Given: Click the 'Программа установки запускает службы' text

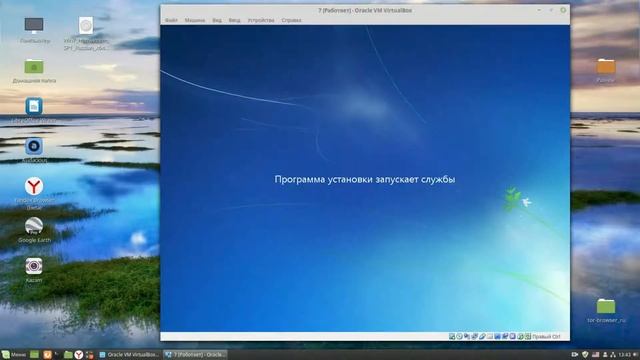Looking at the screenshot, I should [x=364, y=180].
